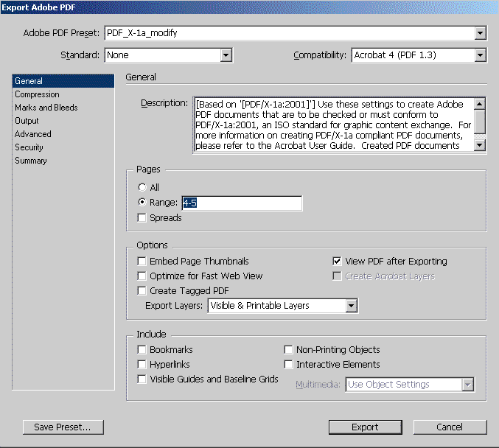This screenshot has height=448, width=499.
Task: Enable Visible Guides and Baseline Grids
Action: click(x=142, y=379)
